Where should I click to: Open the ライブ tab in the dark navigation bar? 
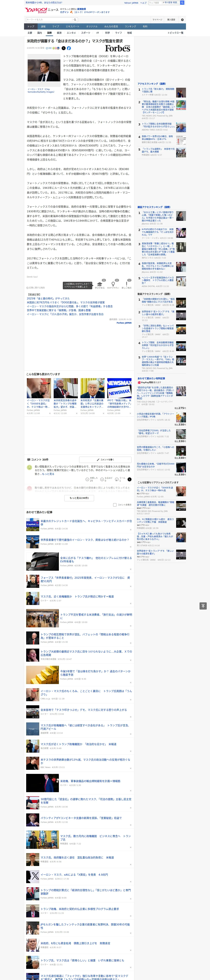point(56,27)
